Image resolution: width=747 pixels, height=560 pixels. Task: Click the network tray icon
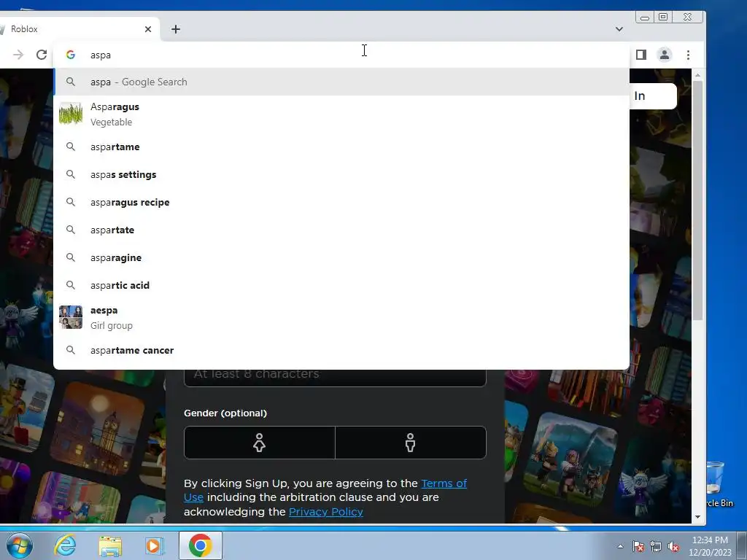656,547
